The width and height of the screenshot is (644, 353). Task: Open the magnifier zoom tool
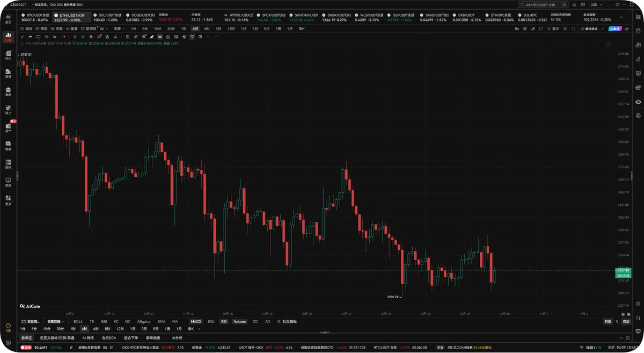click(x=144, y=37)
